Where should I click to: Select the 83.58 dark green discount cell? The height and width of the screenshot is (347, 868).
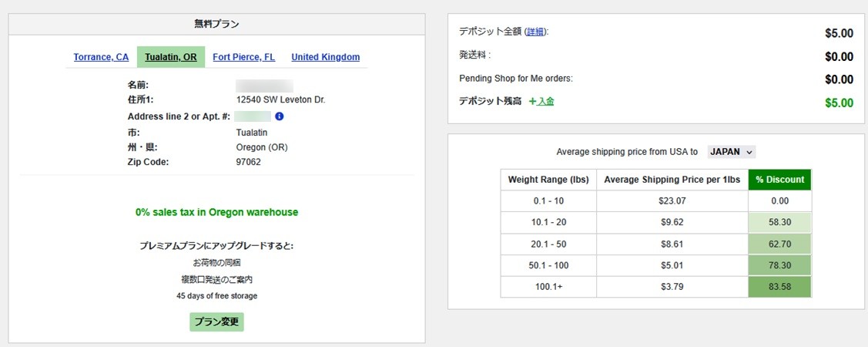point(779,287)
